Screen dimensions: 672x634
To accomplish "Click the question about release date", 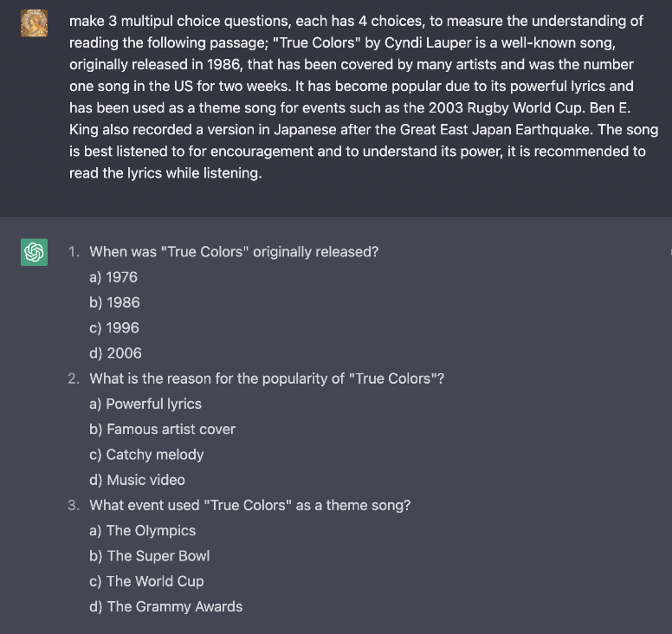I will tap(234, 252).
